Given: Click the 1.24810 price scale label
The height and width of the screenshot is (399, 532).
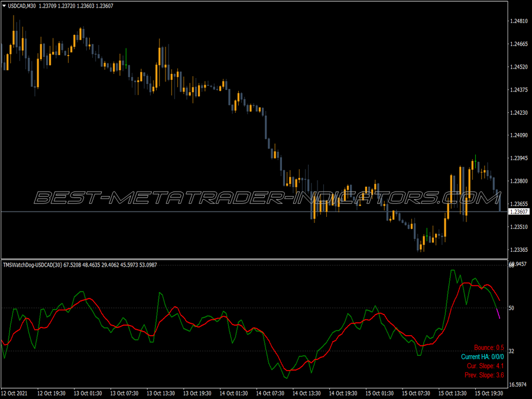Looking at the screenshot, I should click(519, 21).
